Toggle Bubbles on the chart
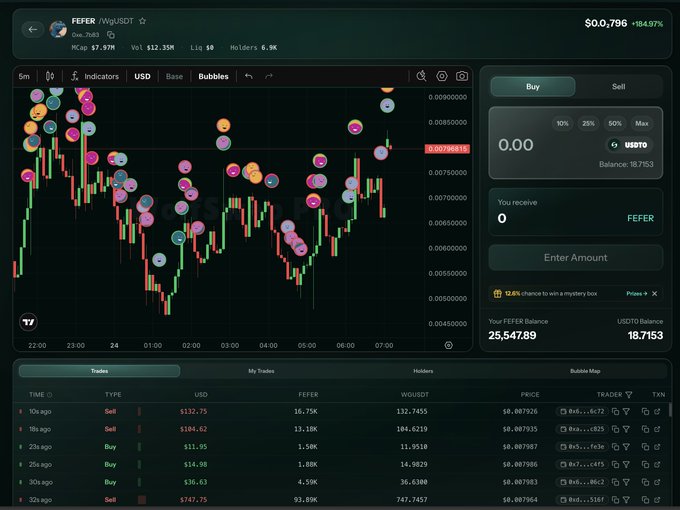 tap(213, 76)
